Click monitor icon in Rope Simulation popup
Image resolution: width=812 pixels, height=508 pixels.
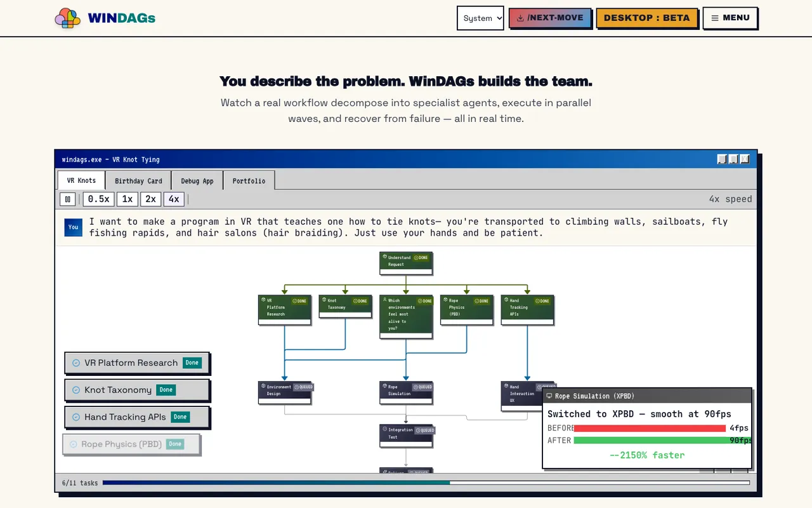point(549,396)
